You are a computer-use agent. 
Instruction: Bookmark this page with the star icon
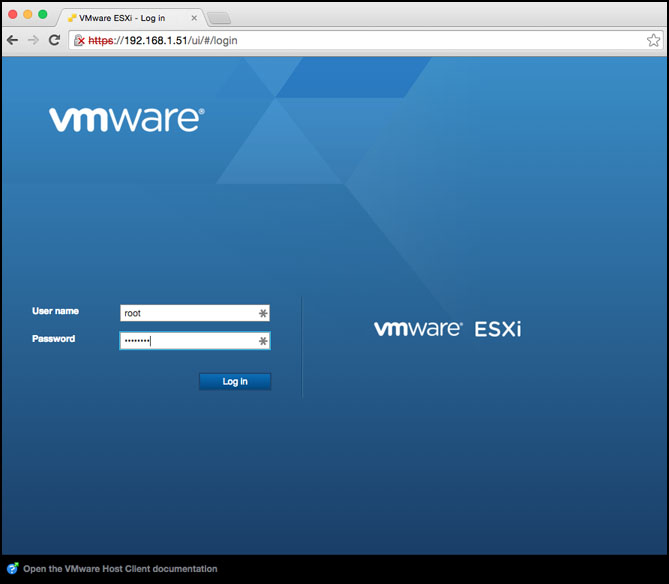click(653, 41)
